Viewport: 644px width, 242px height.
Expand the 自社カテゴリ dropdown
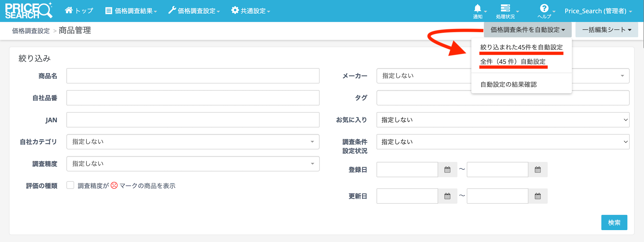click(193, 142)
